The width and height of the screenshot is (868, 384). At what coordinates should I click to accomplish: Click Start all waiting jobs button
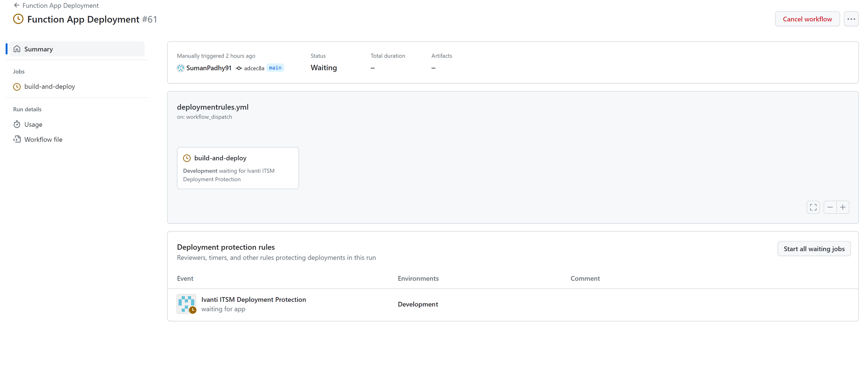point(814,249)
